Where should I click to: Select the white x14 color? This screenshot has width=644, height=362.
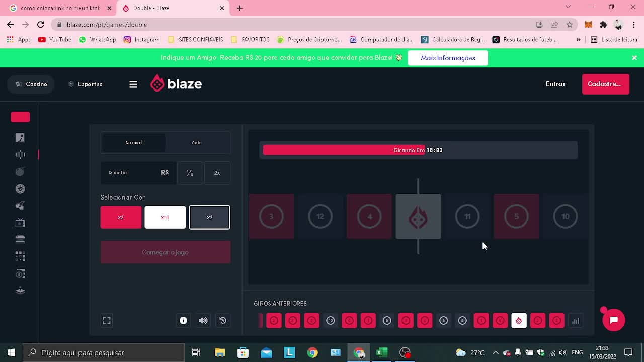click(165, 217)
